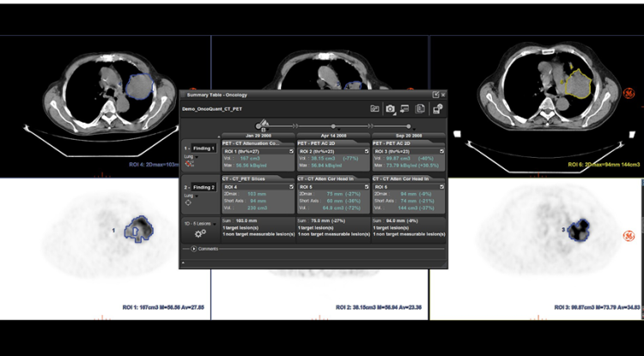This screenshot has width=644, height=356.
Task: Click the red target icon under Finding 1
Action: pyautogui.click(x=189, y=164)
